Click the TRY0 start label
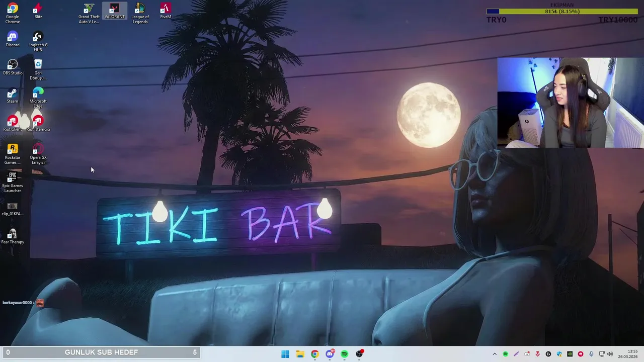Screen dimensions: 644x362 pyautogui.click(x=497, y=20)
